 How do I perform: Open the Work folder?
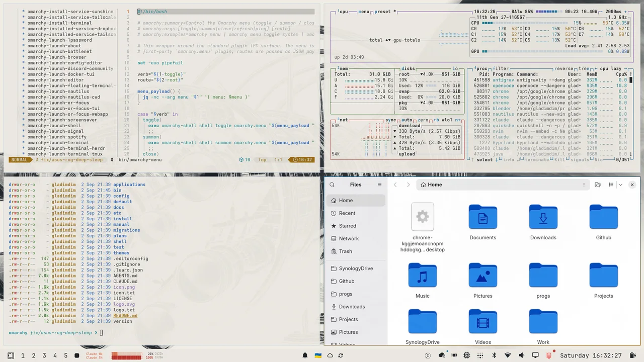(x=543, y=327)
